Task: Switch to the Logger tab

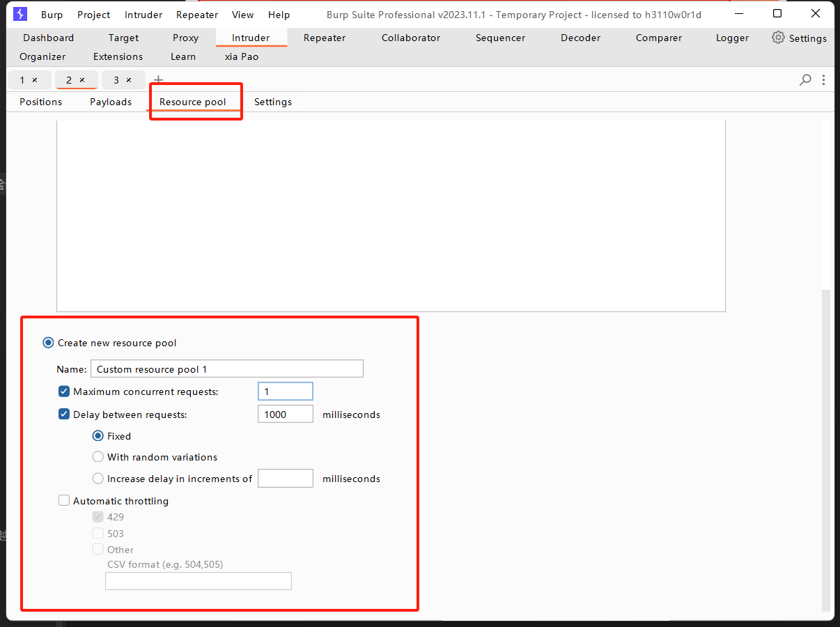Action: click(x=733, y=38)
